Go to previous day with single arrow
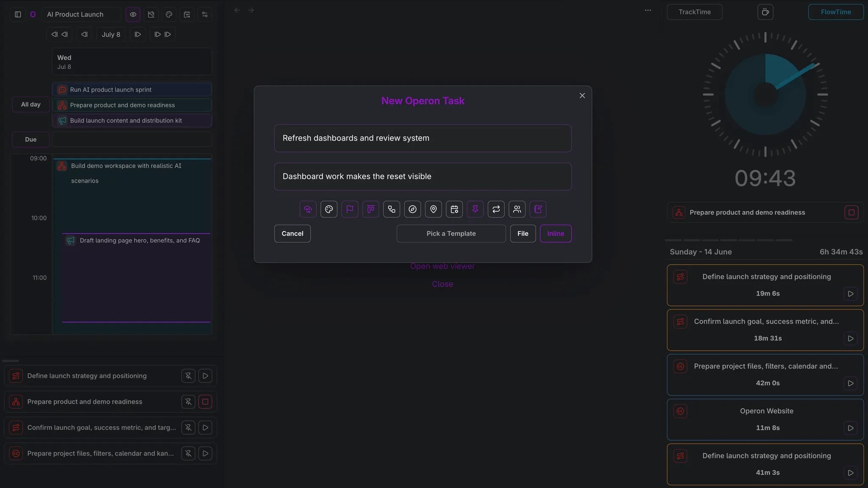This screenshot has width=868, height=488. coord(84,34)
